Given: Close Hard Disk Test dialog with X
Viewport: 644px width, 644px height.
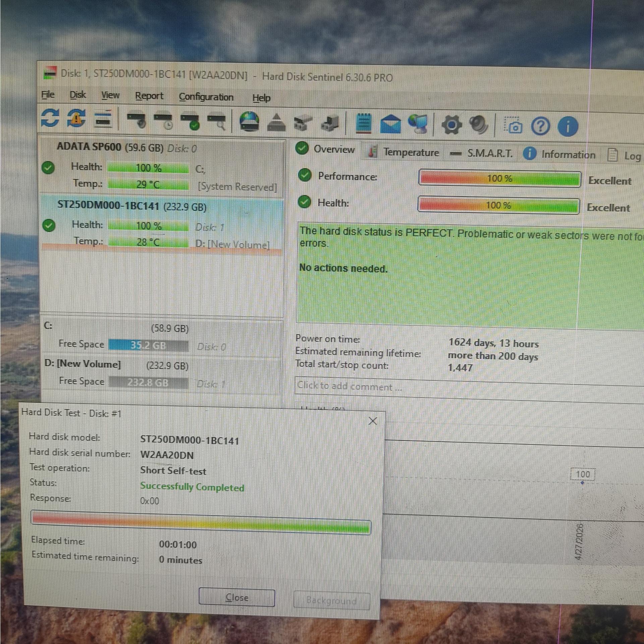Looking at the screenshot, I should pyautogui.click(x=373, y=421).
